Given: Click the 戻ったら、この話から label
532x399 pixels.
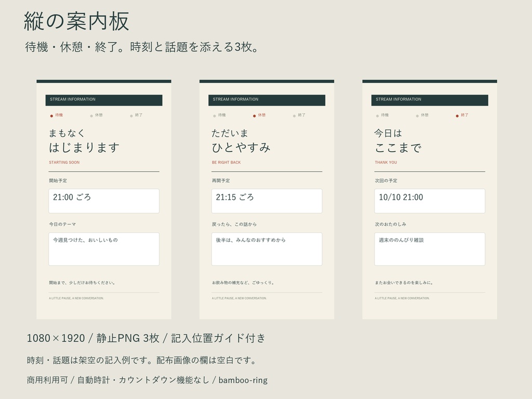Looking at the screenshot, I should coord(234,224).
